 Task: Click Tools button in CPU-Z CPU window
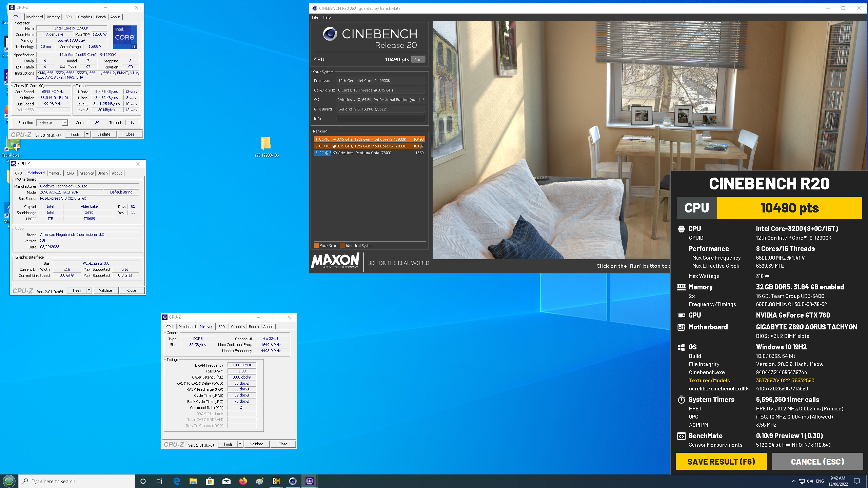[x=75, y=134]
